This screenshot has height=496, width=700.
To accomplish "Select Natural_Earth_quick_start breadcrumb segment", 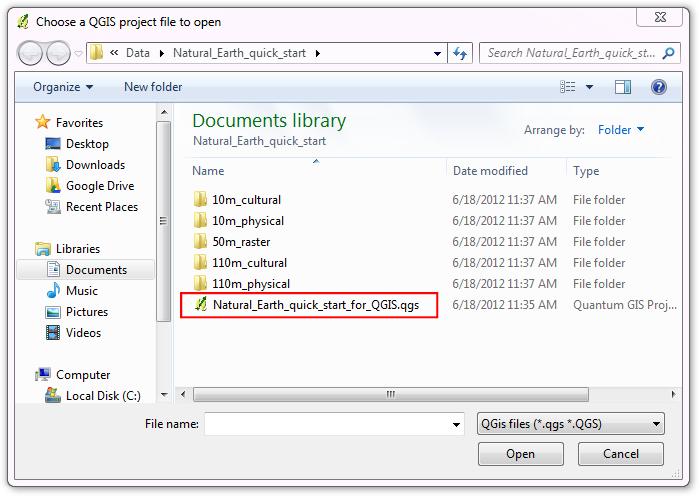I will click(239, 53).
